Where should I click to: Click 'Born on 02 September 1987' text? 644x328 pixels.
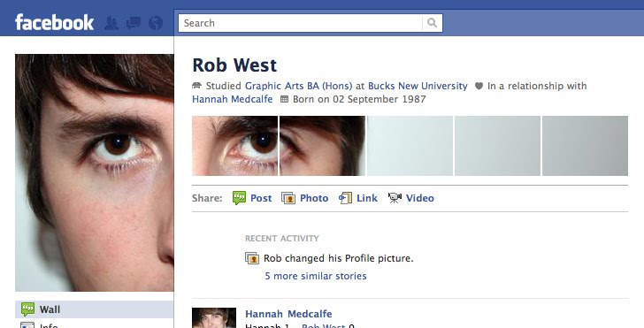(x=359, y=99)
